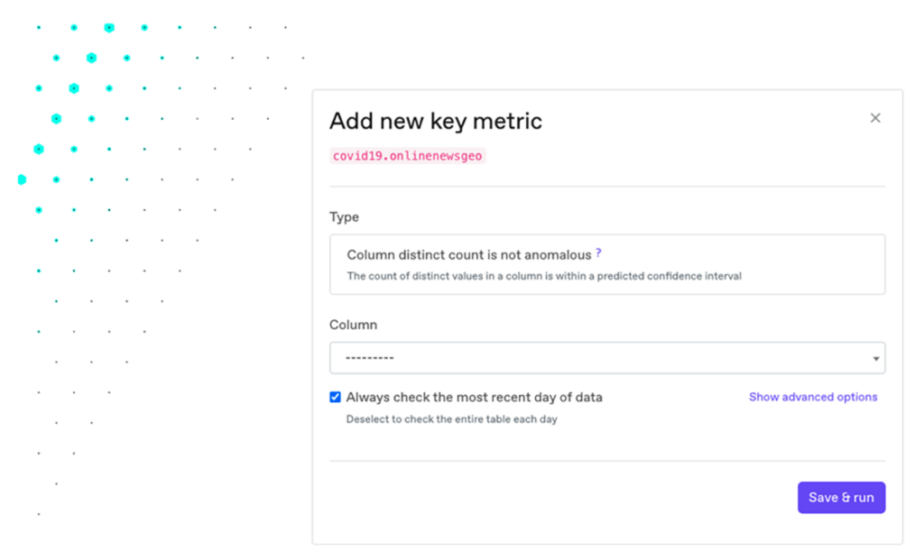
Task: Open the Column dropdown's dashed placeholder
Action: 371,358
